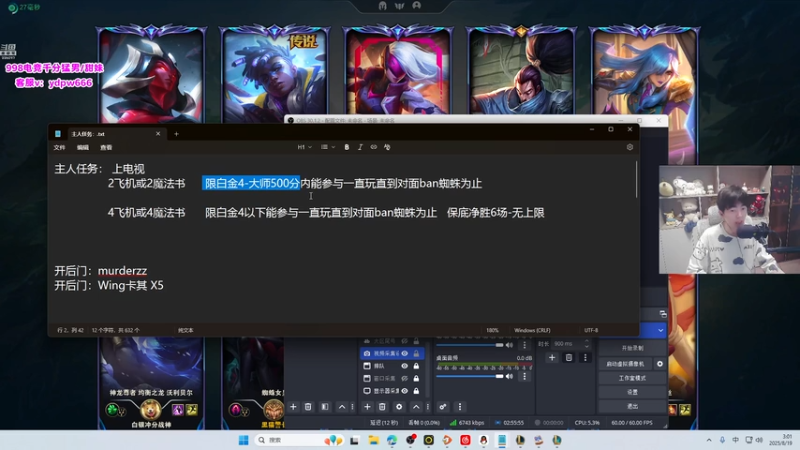This screenshot has width=800, height=450.
Task: Toggle bold formatting in Notepad
Action: coord(347,147)
